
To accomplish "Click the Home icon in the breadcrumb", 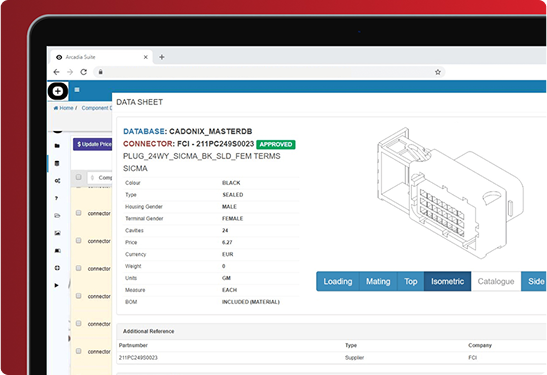I will (56, 108).
